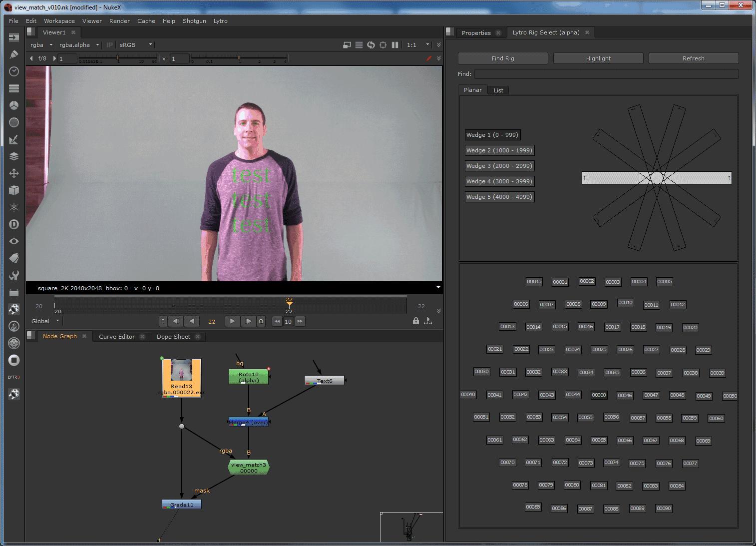Viewport: 756px width, 546px height.
Task: Click the gamma slider in the viewer
Action: [239, 59]
